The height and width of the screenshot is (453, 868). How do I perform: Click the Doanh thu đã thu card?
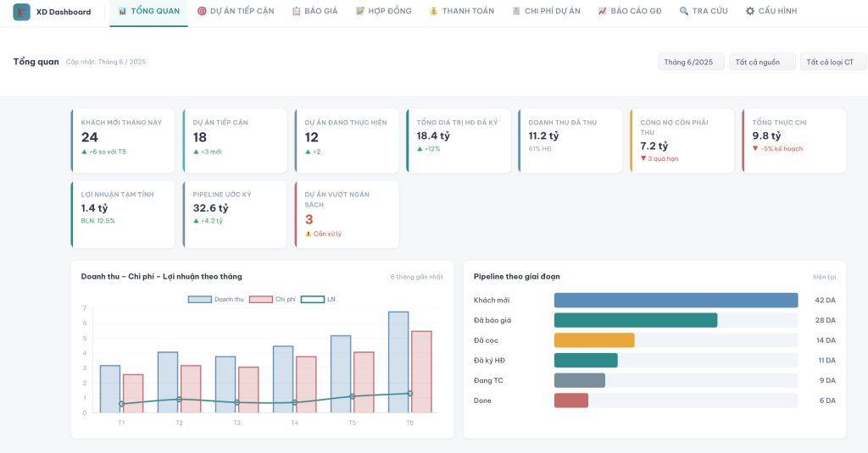point(570,141)
